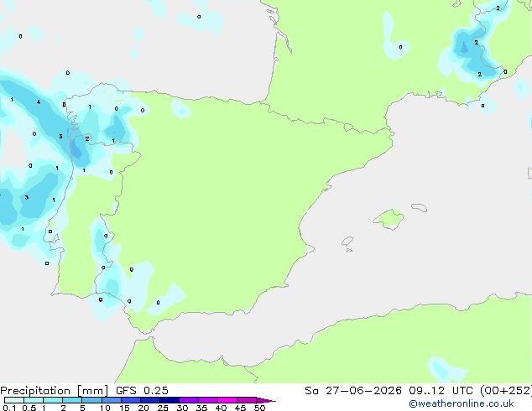The height and width of the screenshot is (411, 532).
Task: Click the '50' legend scale label
Action: pyautogui.click(x=259, y=408)
